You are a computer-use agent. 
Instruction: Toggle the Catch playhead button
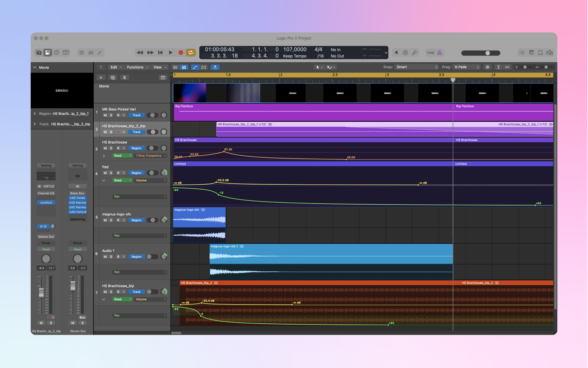click(x=215, y=67)
